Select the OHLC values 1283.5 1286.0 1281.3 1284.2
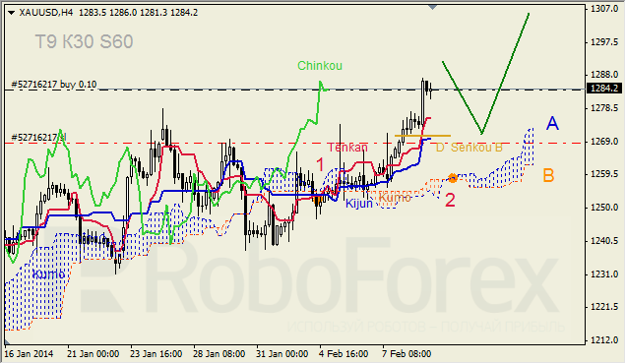The height and width of the screenshot is (364, 626). (x=138, y=13)
